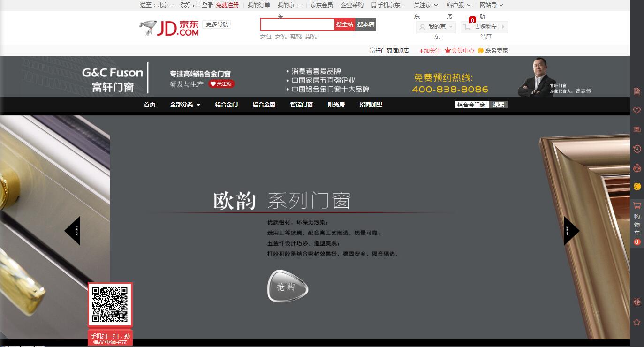Expand the 全部分类 category dropdown
This screenshot has height=347, width=644.
click(x=185, y=105)
